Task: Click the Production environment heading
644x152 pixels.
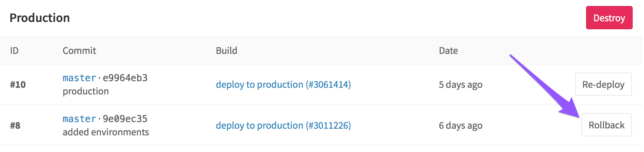Action: coord(40,18)
